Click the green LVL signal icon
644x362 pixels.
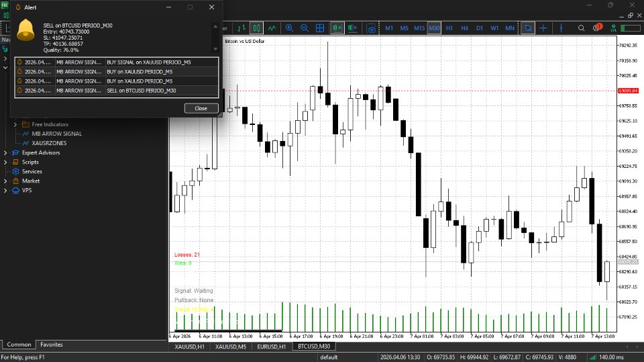click(613, 28)
